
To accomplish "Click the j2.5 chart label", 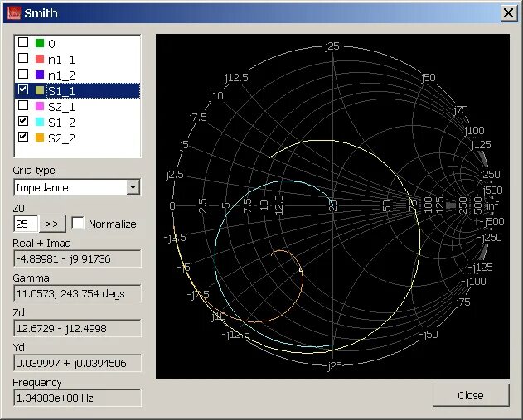I will point(175,174).
